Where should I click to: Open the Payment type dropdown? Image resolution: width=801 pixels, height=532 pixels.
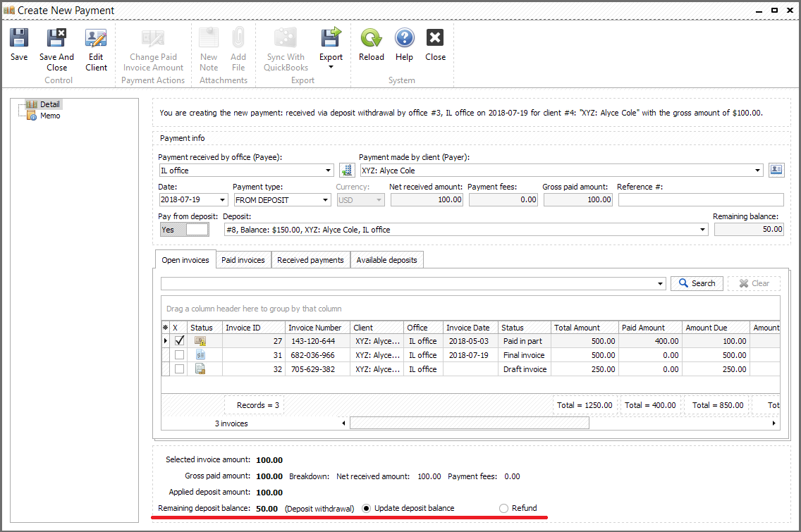tap(326, 200)
